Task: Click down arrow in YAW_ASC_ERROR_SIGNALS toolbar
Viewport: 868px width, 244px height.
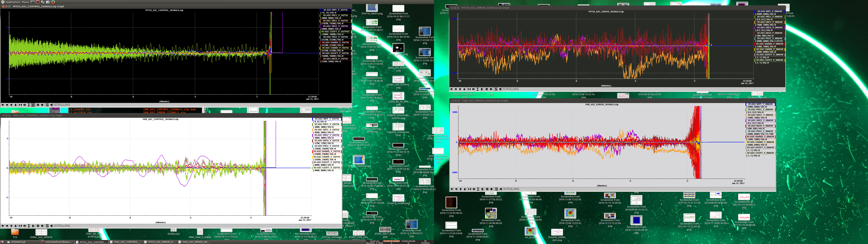Action: [x=465, y=189]
